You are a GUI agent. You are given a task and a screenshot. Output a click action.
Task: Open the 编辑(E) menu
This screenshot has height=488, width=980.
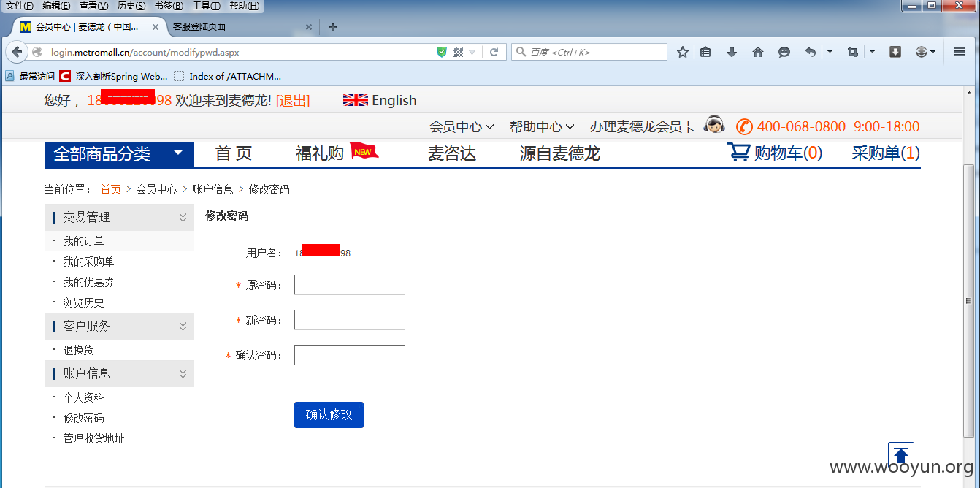(x=57, y=6)
